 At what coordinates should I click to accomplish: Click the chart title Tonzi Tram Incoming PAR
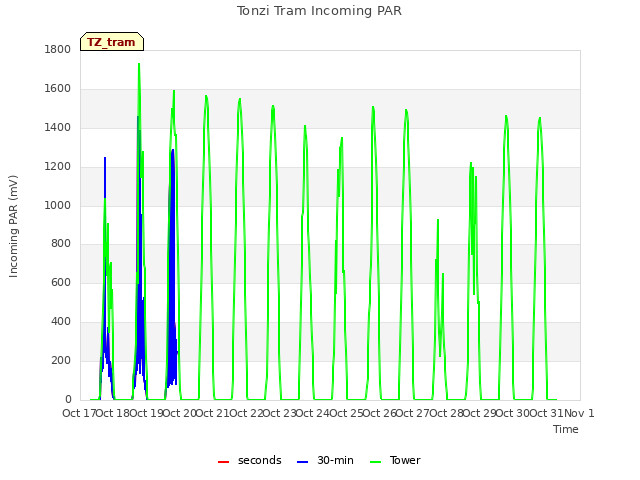click(319, 11)
